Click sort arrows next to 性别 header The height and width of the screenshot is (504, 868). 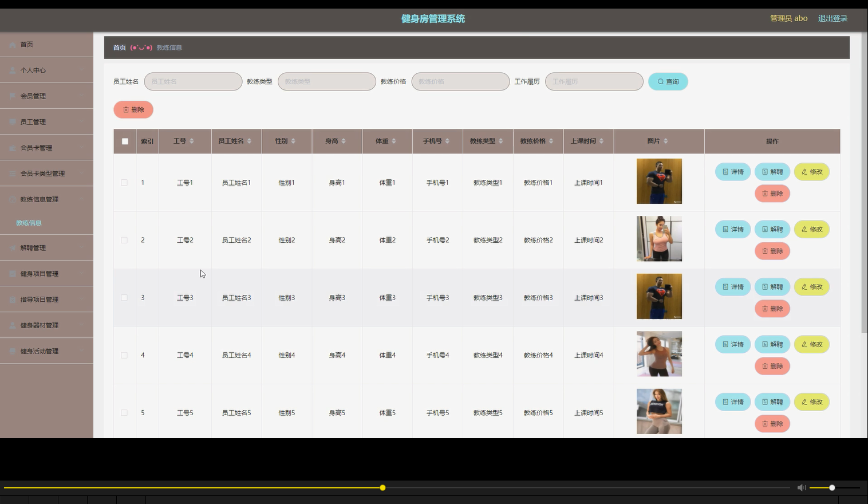[x=293, y=141]
